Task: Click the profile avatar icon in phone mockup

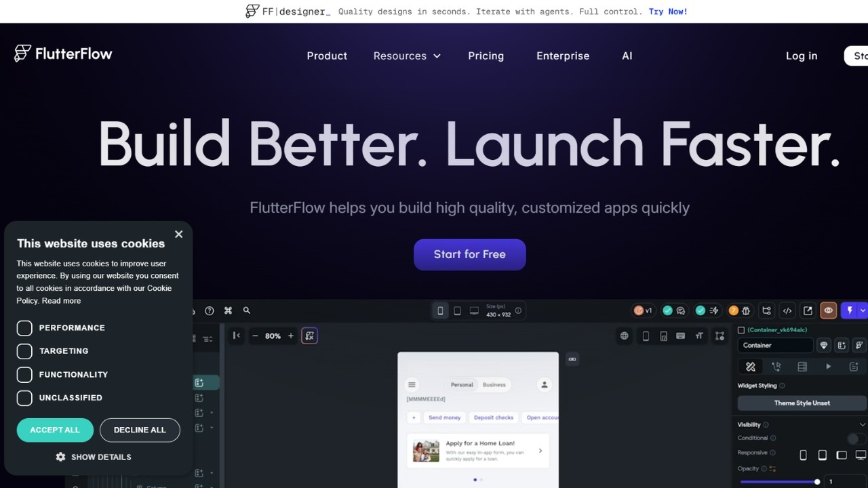Action: (x=544, y=384)
